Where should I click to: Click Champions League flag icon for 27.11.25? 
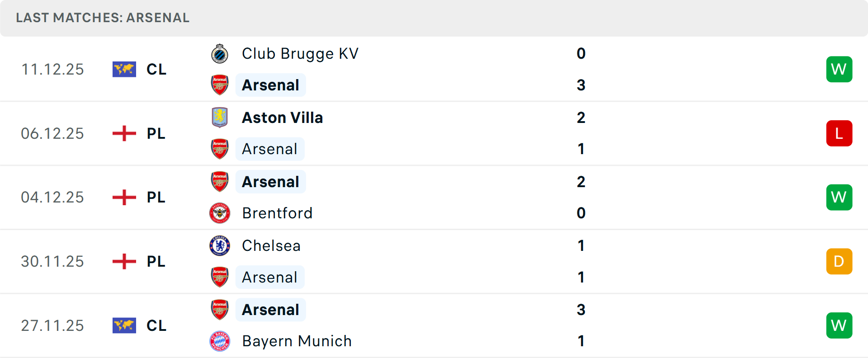124,325
